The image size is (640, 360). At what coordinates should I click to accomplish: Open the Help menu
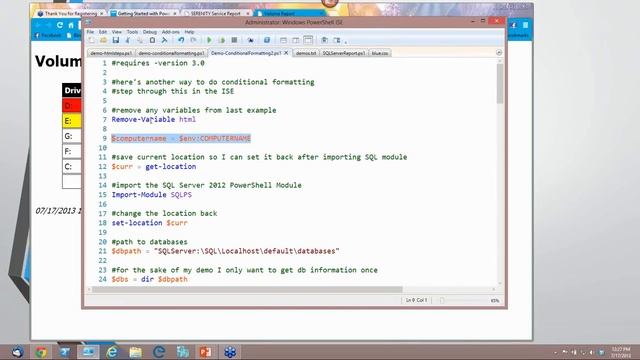click(x=189, y=32)
